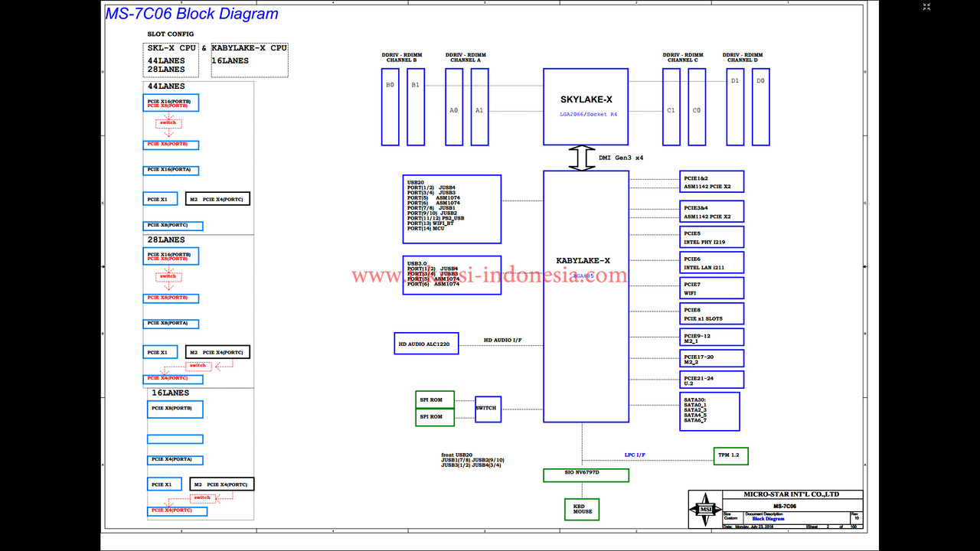Select the PCIE9-12 M2_1 block
The height and width of the screenshot is (551, 980).
(x=711, y=337)
